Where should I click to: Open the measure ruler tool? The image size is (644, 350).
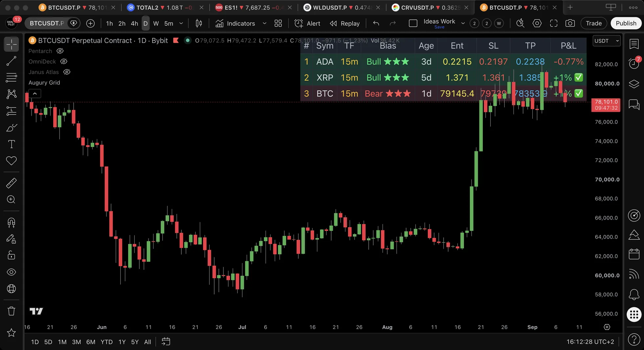[11, 183]
